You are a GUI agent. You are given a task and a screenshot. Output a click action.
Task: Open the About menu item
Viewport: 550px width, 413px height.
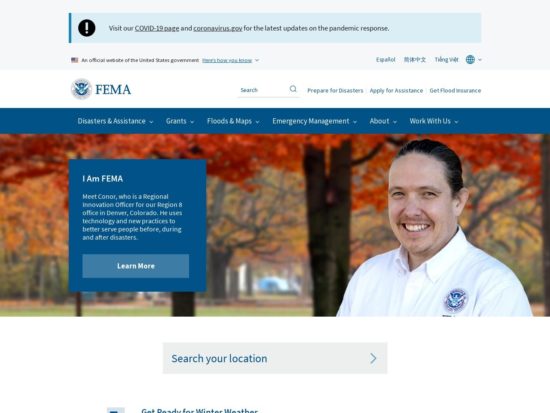tap(383, 121)
